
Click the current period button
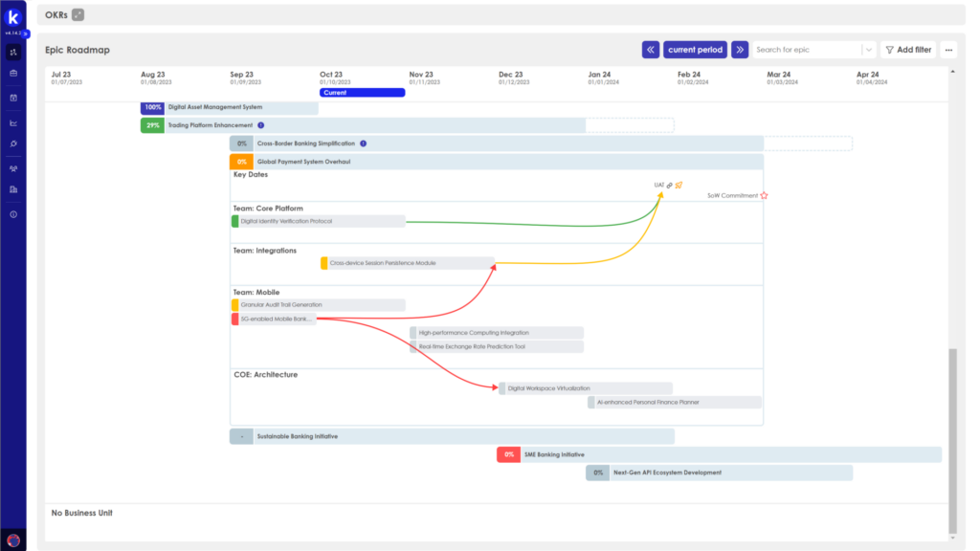(x=695, y=49)
